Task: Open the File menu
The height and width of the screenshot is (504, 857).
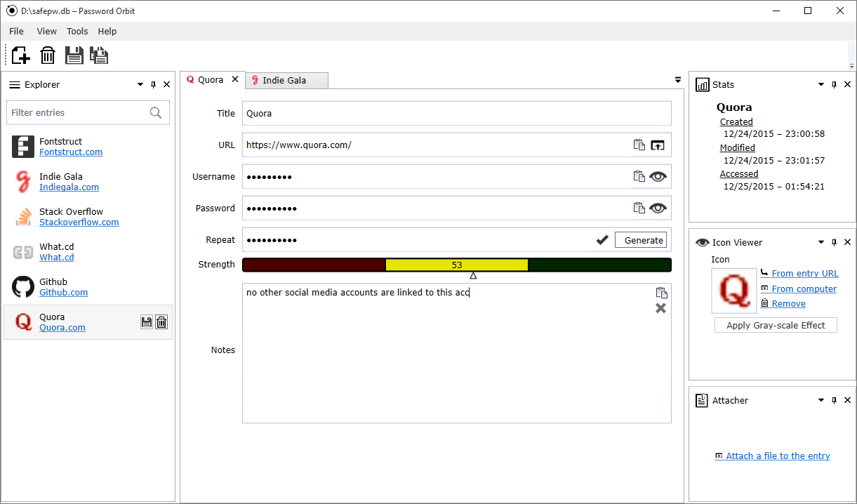Action: coord(16,32)
